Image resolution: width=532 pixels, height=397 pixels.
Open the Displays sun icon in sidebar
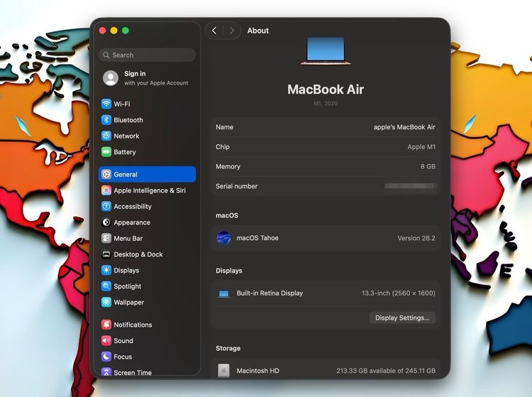pyautogui.click(x=106, y=270)
